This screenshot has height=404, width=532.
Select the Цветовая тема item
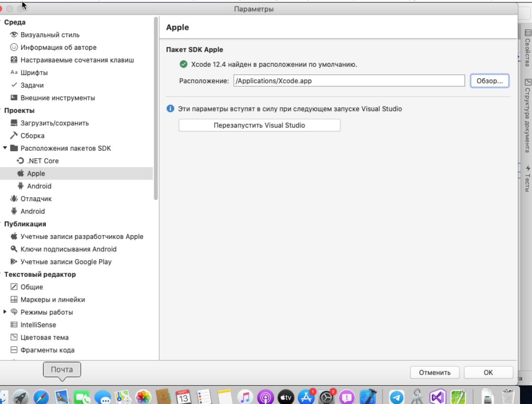pyautogui.click(x=45, y=337)
